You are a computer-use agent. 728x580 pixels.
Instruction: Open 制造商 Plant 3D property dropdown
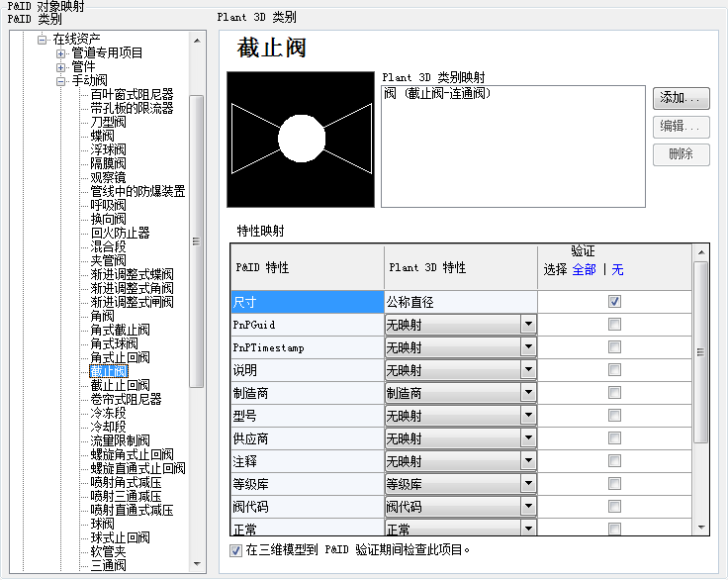528,393
